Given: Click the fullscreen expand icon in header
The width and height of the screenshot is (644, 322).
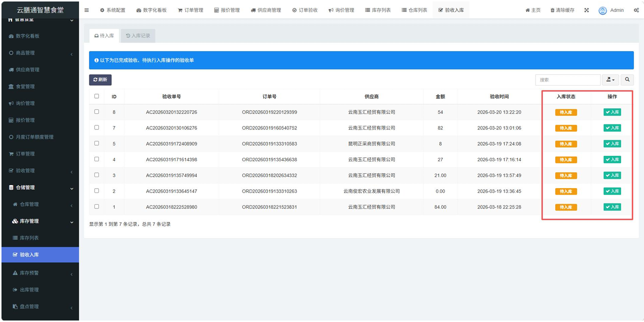Looking at the screenshot, I should coord(586,10).
